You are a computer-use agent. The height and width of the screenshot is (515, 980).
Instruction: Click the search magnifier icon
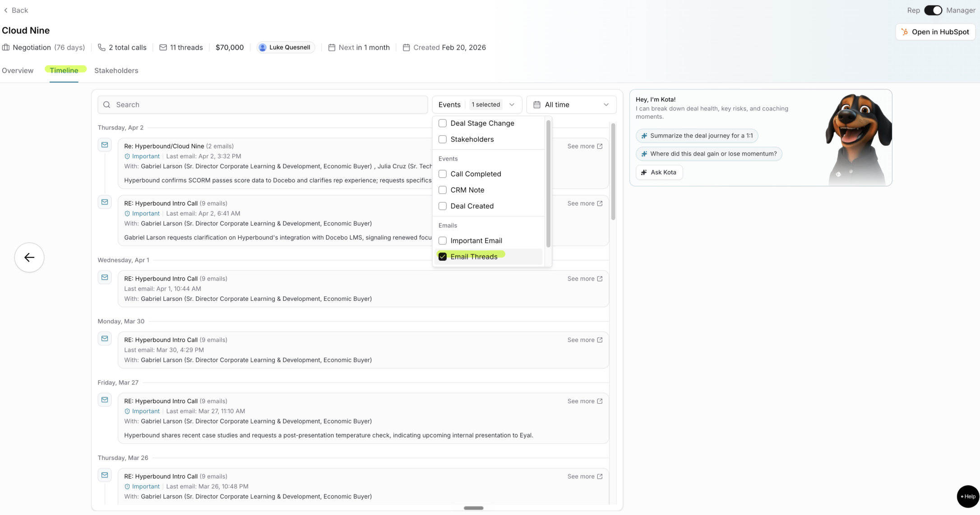pos(107,105)
